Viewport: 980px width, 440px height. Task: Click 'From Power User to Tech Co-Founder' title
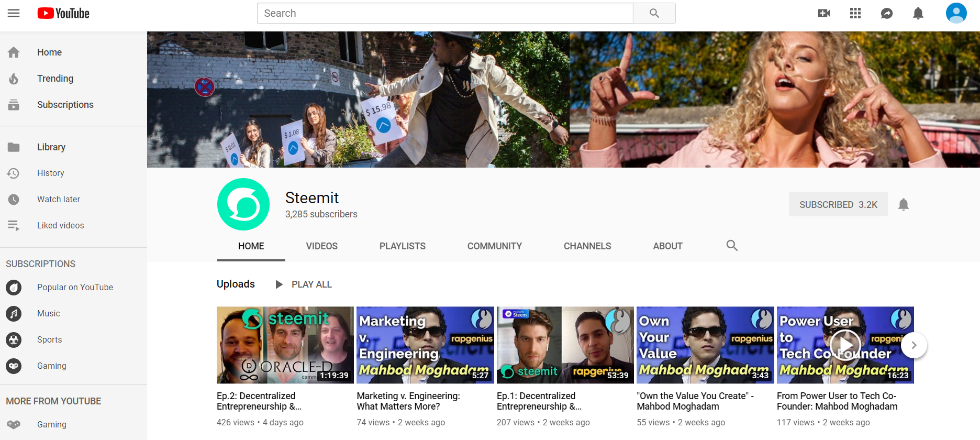click(x=837, y=401)
